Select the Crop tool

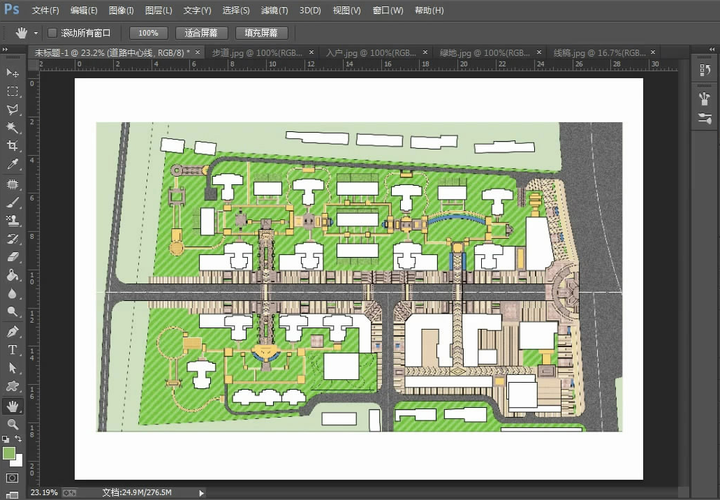pyautogui.click(x=12, y=146)
